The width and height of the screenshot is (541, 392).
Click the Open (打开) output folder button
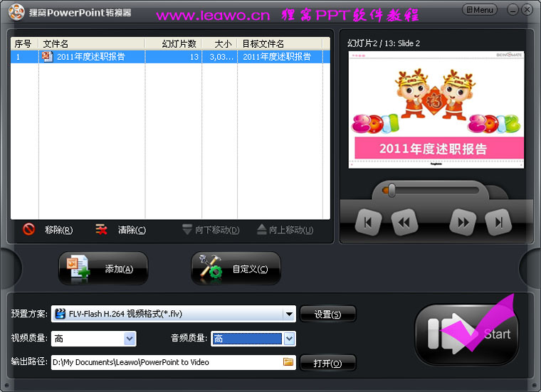point(327,363)
